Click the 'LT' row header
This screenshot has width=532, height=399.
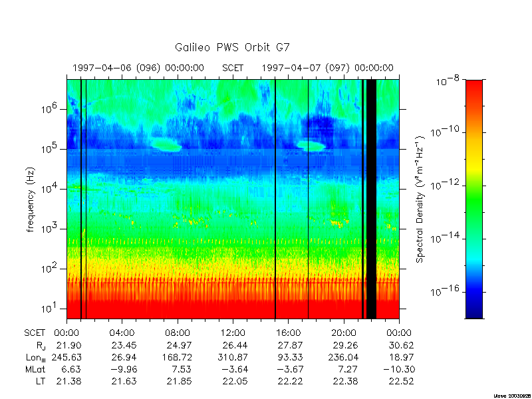(x=41, y=381)
